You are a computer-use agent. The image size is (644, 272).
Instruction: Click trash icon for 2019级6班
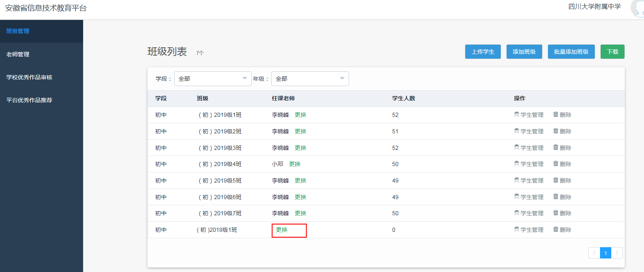(x=556, y=197)
